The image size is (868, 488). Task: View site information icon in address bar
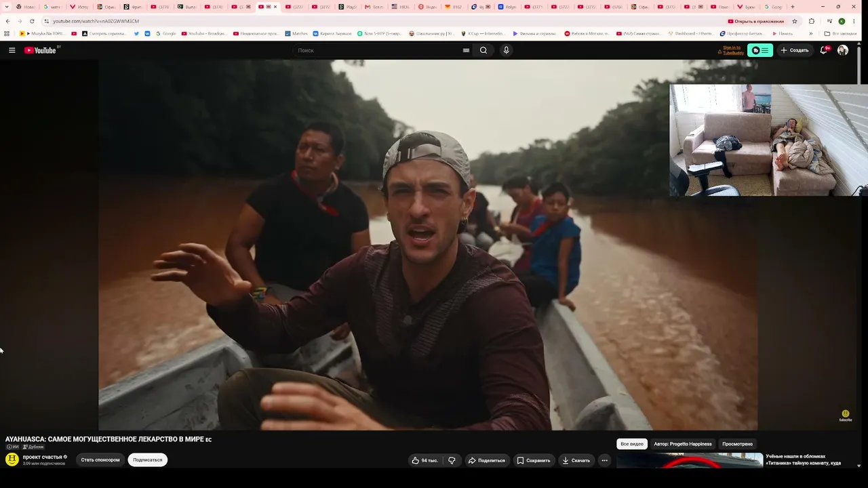46,21
